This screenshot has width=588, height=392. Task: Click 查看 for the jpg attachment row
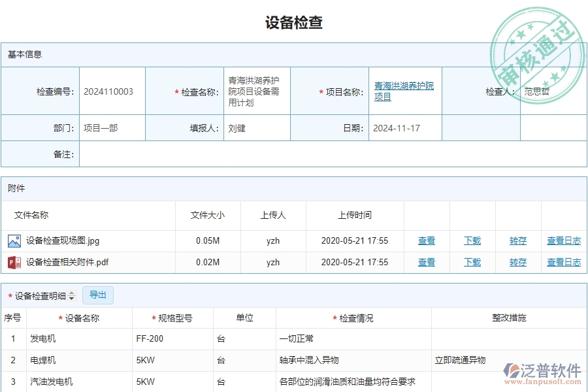426,240
